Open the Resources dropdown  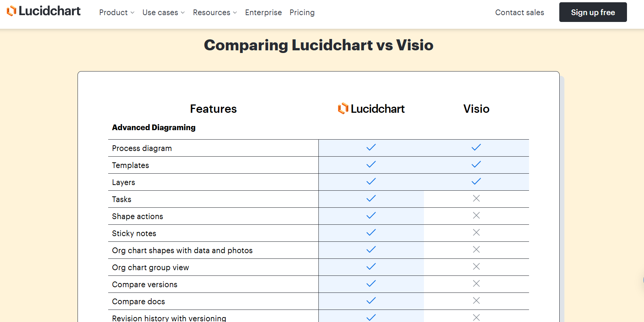(x=214, y=12)
